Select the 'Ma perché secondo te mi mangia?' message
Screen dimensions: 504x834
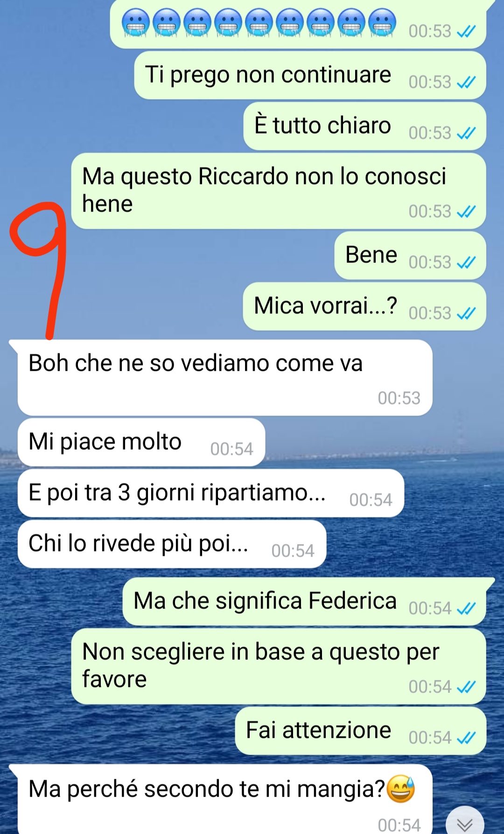[x=224, y=799]
